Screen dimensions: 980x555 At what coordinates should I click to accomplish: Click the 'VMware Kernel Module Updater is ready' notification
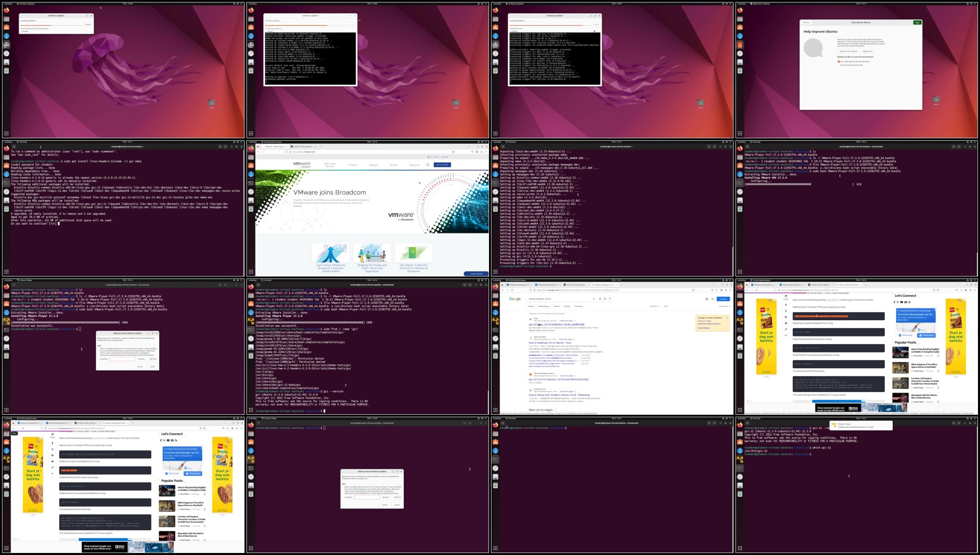[x=861, y=425]
